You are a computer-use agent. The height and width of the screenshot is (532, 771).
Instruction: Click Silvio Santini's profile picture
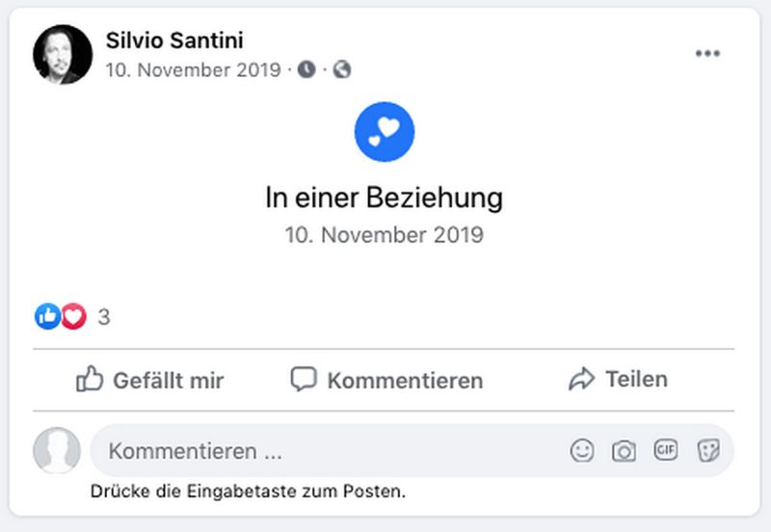pos(63,54)
